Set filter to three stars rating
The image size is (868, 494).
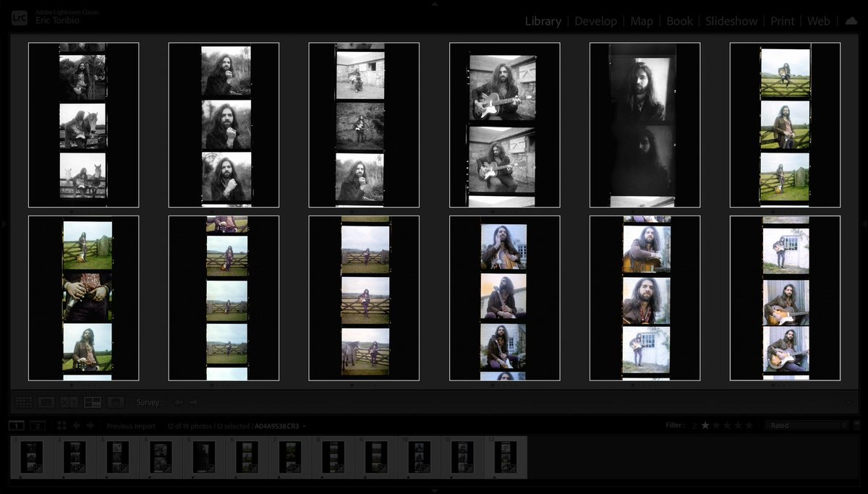pyautogui.click(x=727, y=425)
